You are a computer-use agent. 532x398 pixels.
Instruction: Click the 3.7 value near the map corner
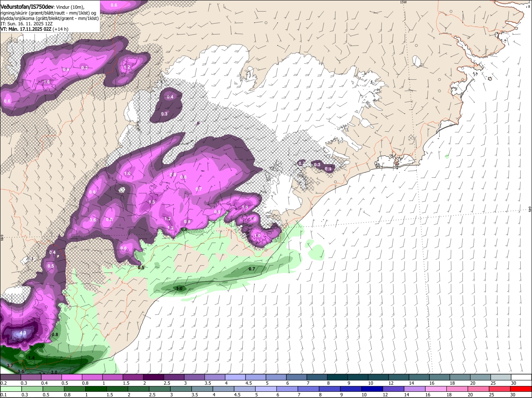tap(10, 365)
